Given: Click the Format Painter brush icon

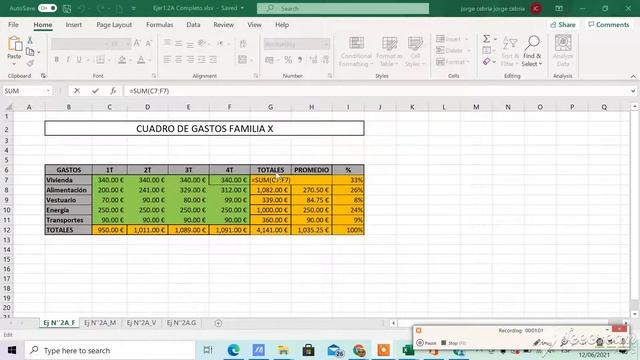Looking at the screenshot, I should (x=30, y=63).
